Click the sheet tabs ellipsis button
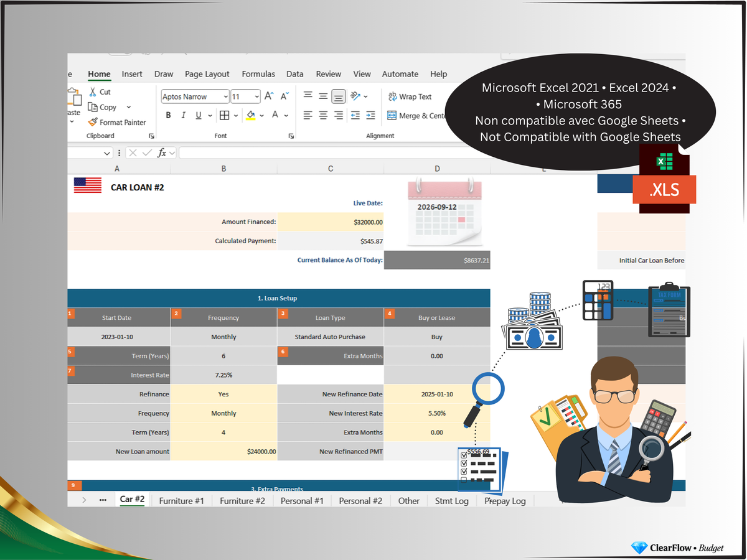The height and width of the screenshot is (560, 747). [x=103, y=500]
